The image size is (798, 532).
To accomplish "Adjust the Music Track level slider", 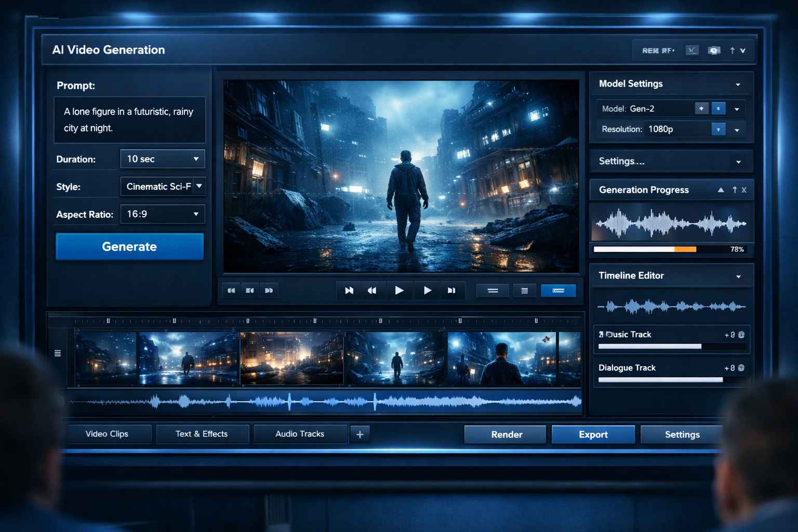I will (671, 347).
